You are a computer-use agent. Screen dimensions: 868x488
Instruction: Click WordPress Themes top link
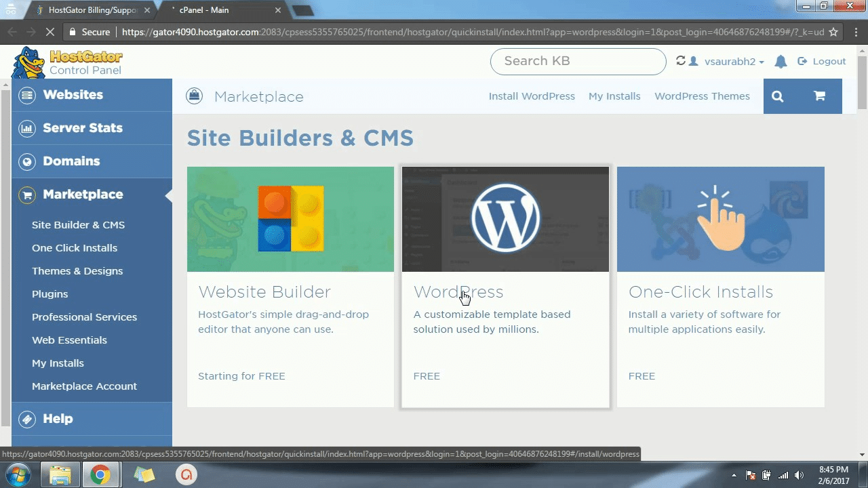click(x=702, y=96)
